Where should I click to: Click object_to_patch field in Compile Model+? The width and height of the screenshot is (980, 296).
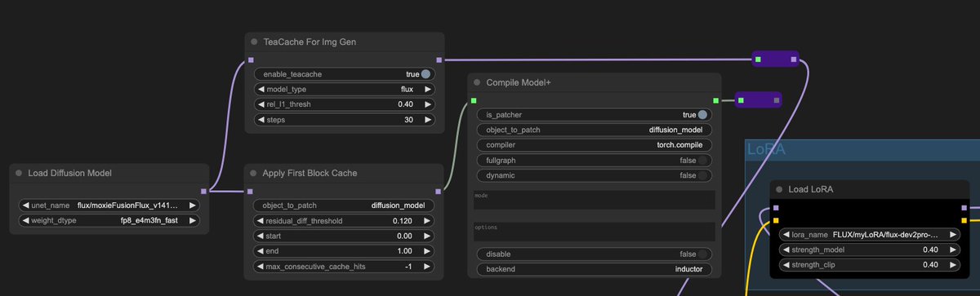point(594,130)
